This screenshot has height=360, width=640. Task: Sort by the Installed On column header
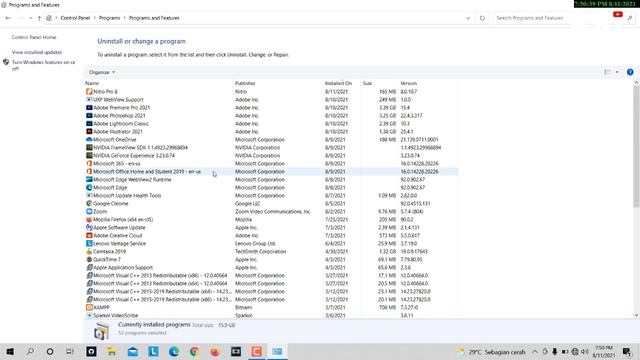tap(338, 83)
